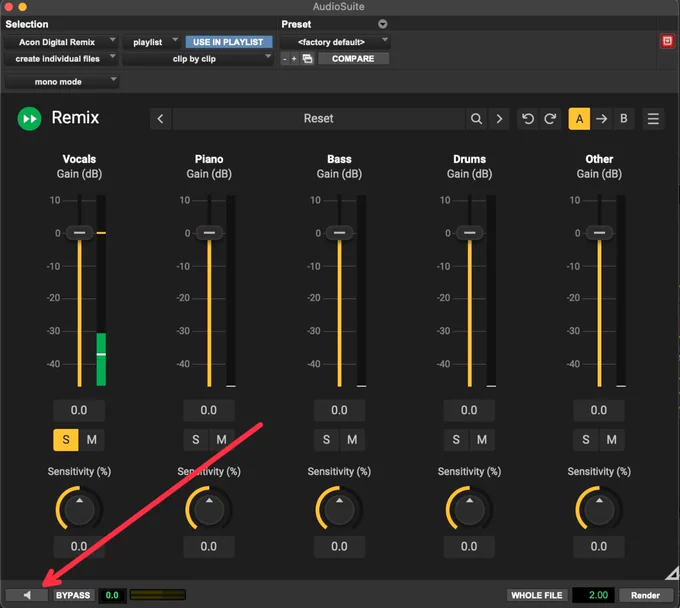This screenshot has width=680, height=608.
Task: Click red target button top right
Action: (x=667, y=41)
